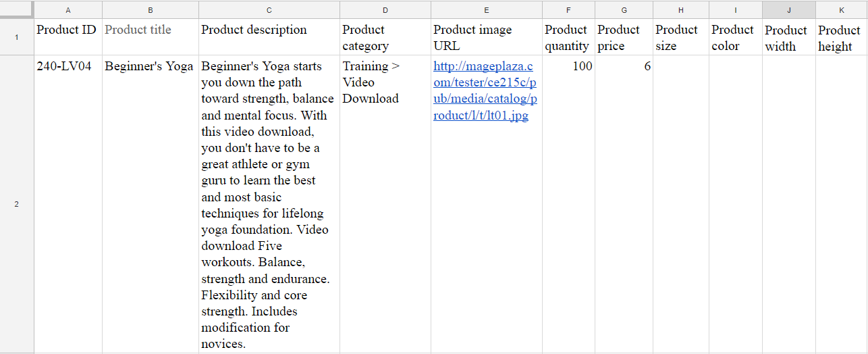
Task: Select column E header
Action: click(x=486, y=9)
